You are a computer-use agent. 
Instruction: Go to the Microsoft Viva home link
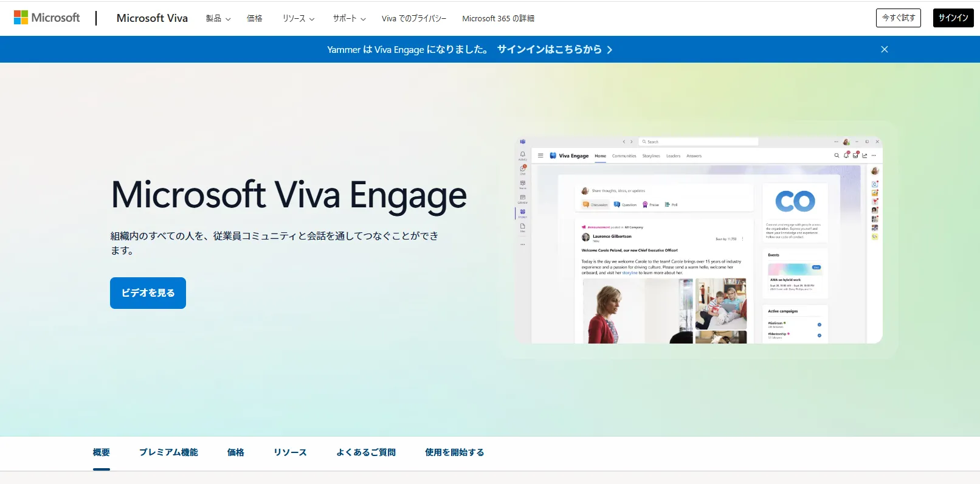[152, 18]
